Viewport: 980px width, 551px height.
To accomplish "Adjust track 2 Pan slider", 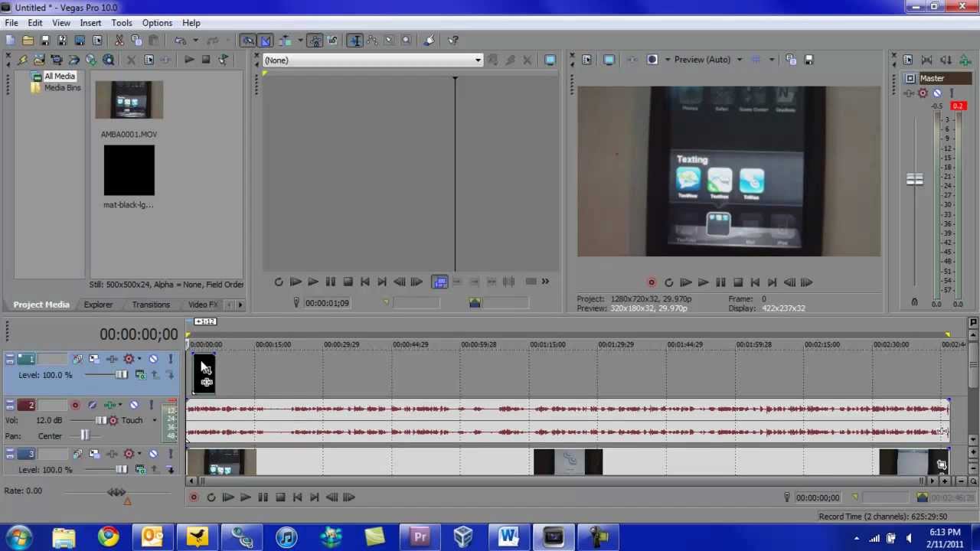I will (x=85, y=436).
